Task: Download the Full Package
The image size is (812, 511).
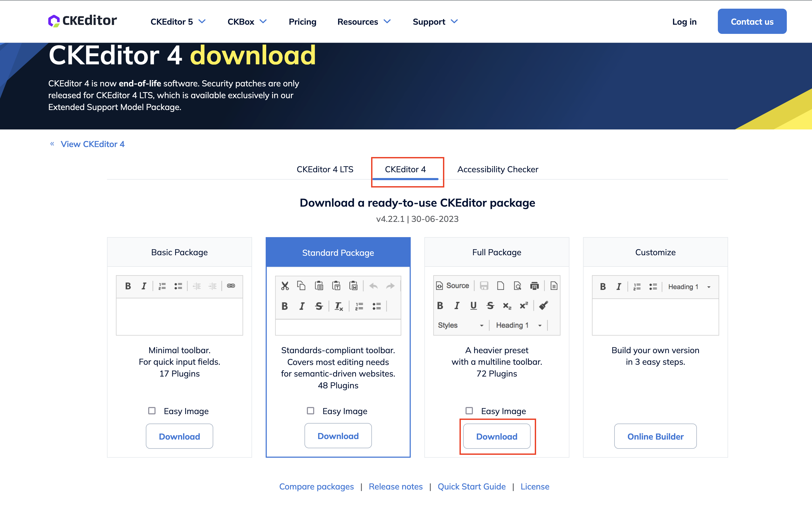Action: (496, 436)
